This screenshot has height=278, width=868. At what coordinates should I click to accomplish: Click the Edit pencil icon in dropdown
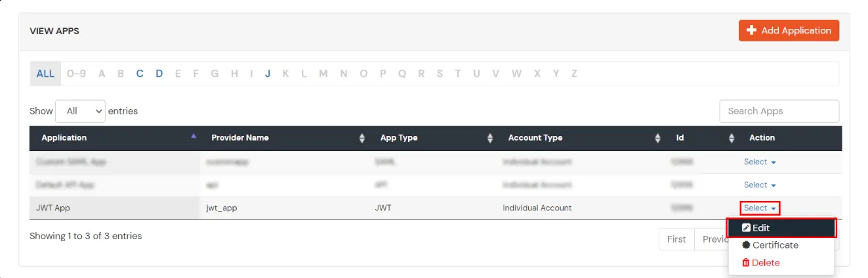click(x=746, y=227)
